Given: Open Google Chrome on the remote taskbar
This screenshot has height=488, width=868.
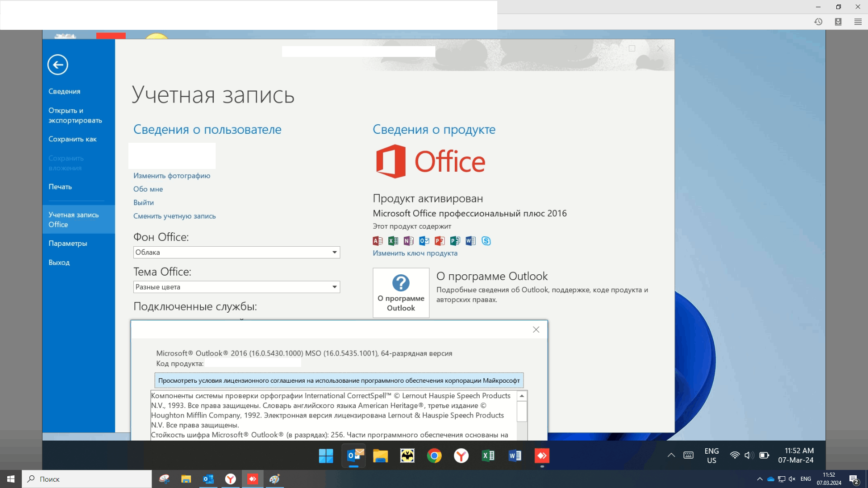Looking at the screenshot, I should pos(434,456).
